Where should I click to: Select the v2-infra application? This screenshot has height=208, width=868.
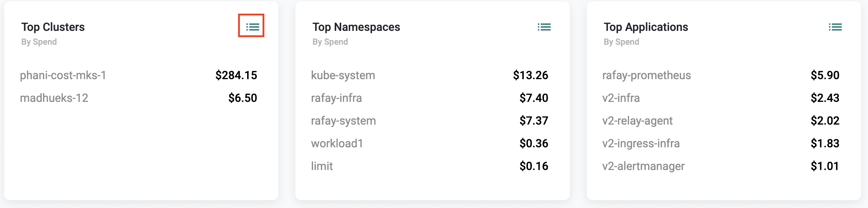click(621, 98)
